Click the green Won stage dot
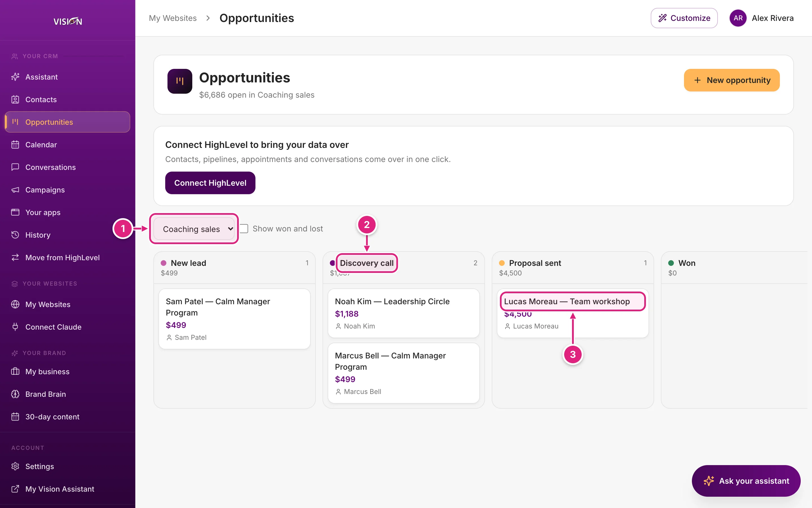The image size is (812, 508). (x=671, y=263)
